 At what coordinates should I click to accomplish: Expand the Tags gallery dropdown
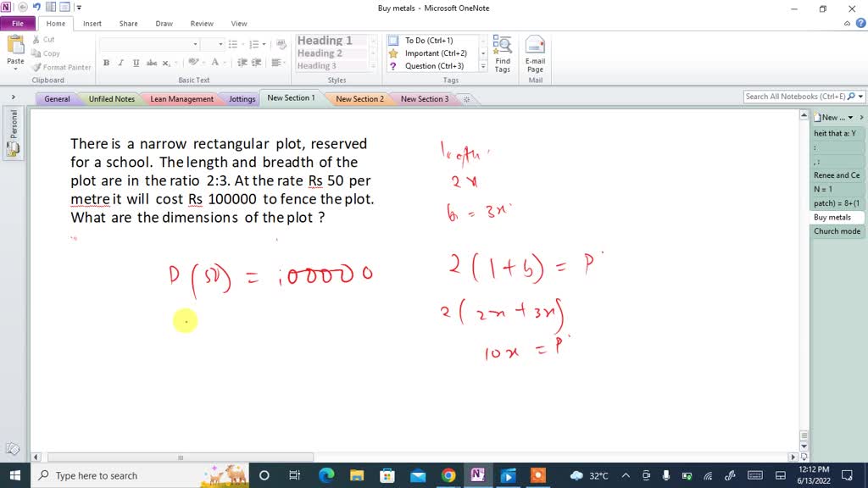482,65
